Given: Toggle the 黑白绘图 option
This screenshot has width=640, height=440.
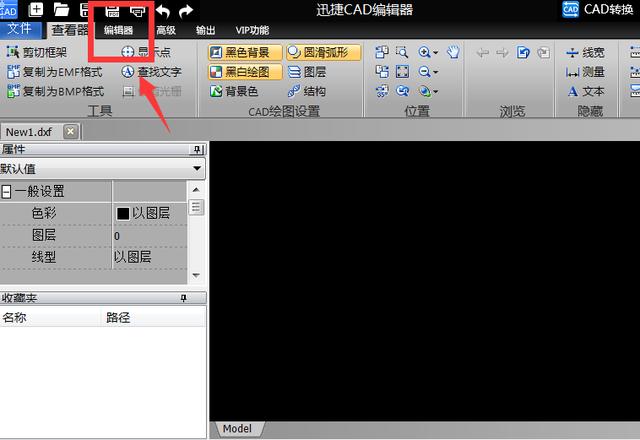Looking at the screenshot, I should click(x=245, y=72).
